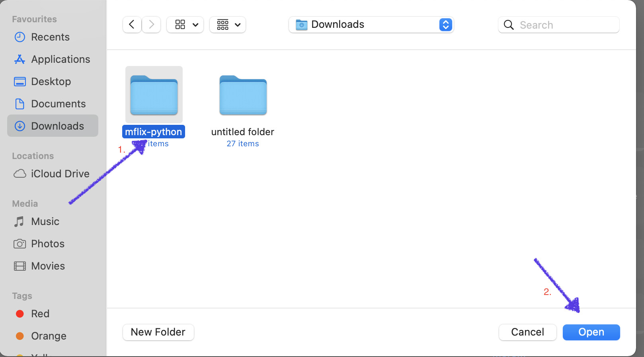Click the New Folder button
The image size is (644, 357).
click(x=158, y=332)
